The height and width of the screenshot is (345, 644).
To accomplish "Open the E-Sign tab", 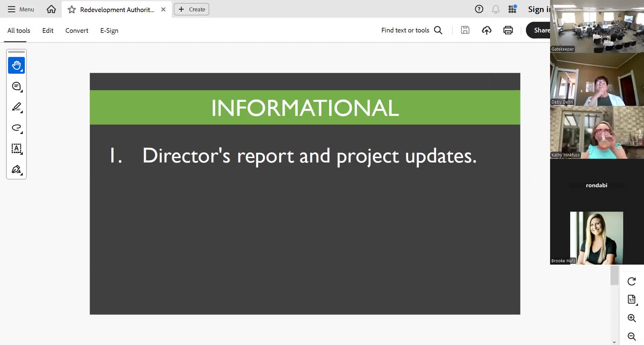I will (109, 30).
